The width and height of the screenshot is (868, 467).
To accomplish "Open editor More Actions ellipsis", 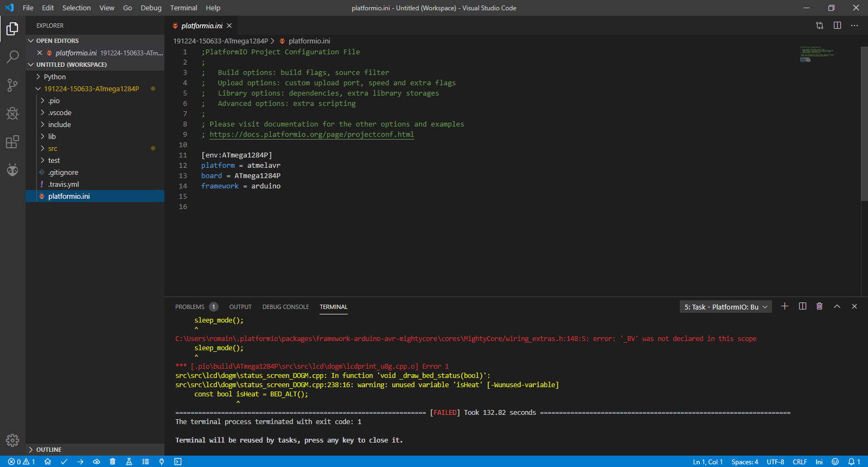I will 854,26.
